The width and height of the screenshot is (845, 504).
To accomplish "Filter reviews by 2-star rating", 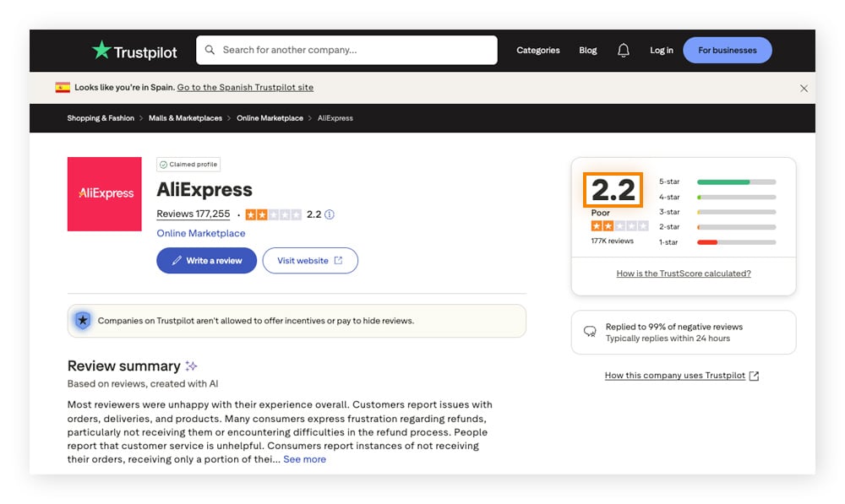I will click(734, 227).
